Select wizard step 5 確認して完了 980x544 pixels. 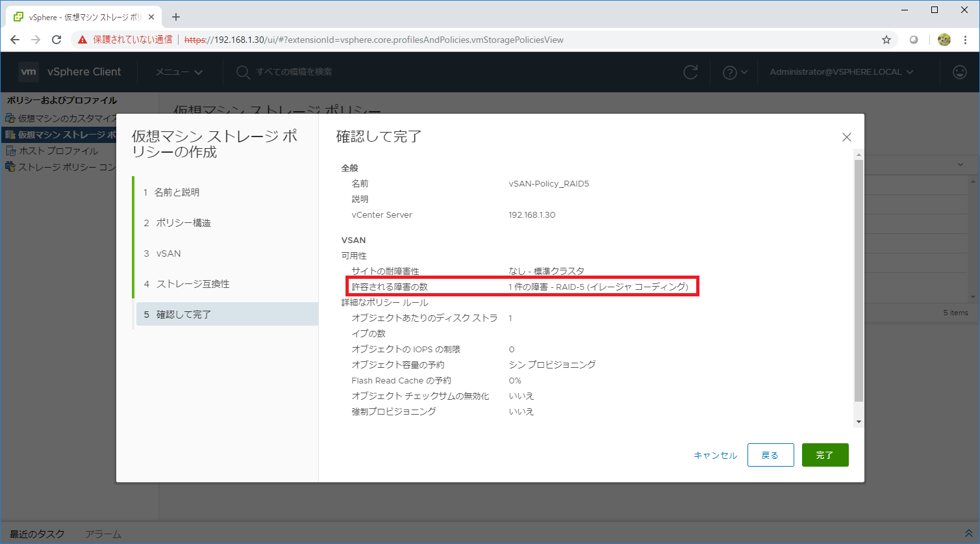point(226,315)
